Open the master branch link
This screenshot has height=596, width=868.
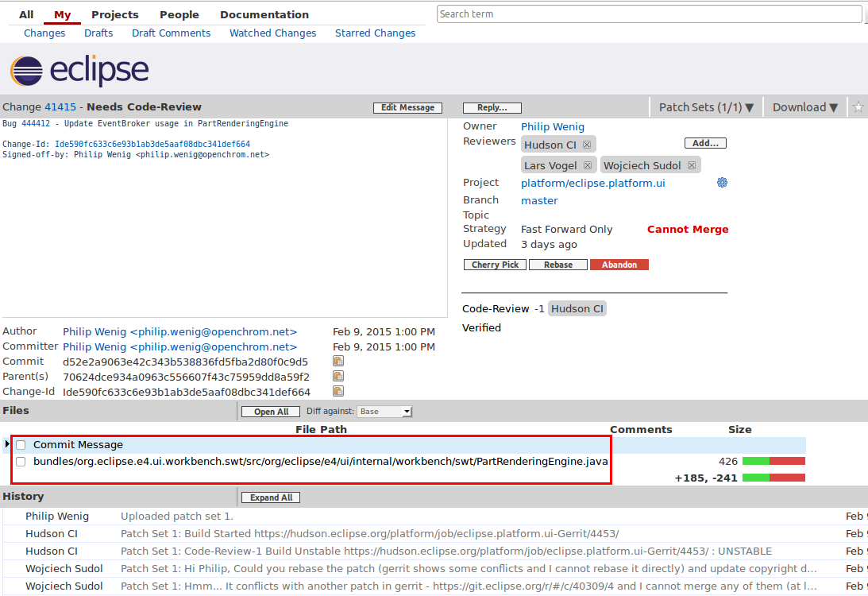click(x=539, y=200)
